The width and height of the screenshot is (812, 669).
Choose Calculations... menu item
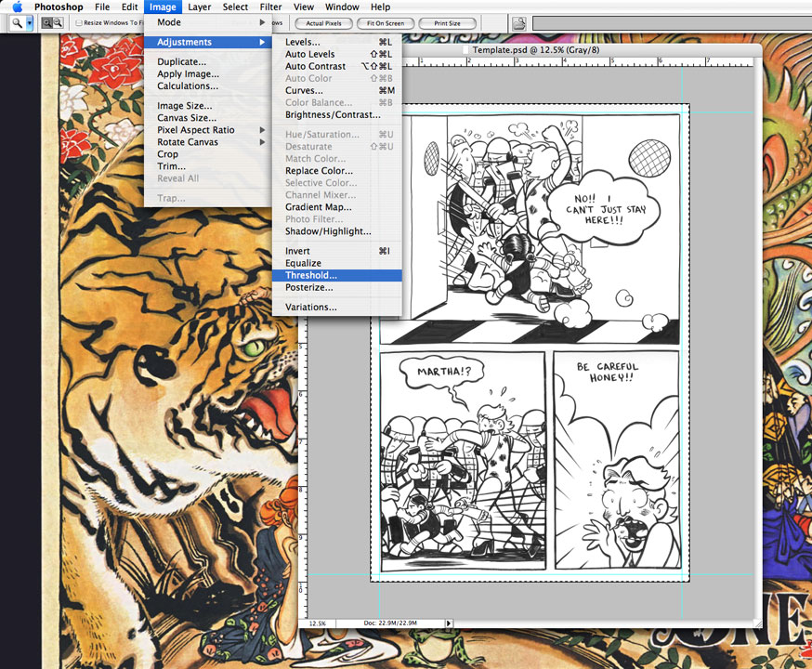[x=208, y=86]
